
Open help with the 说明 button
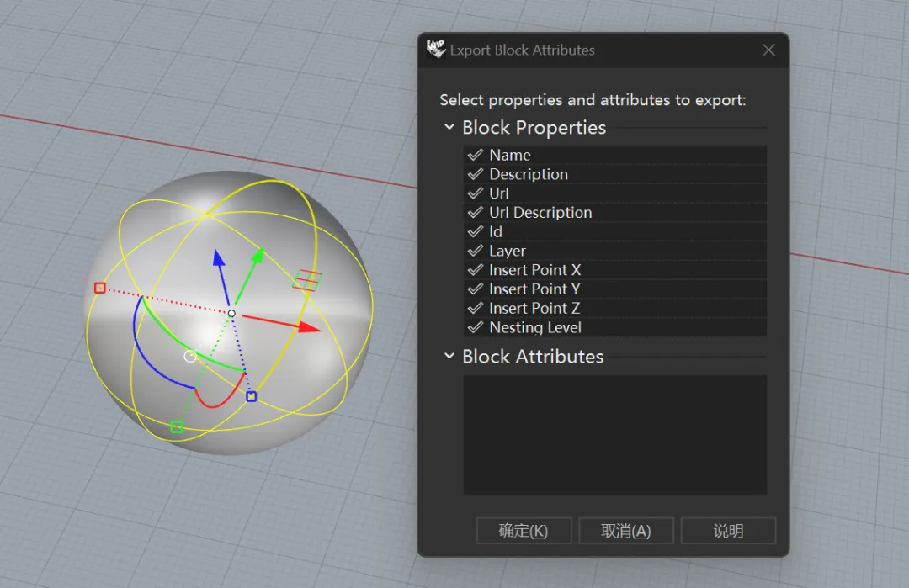[728, 531]
